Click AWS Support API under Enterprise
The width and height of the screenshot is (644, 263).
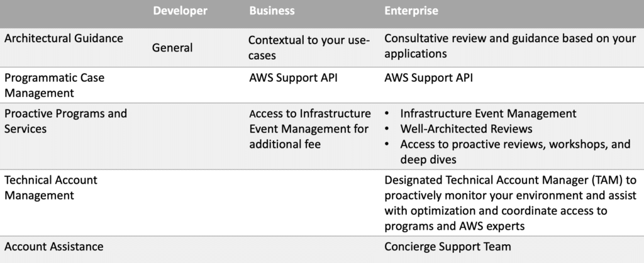pos(428,77)
